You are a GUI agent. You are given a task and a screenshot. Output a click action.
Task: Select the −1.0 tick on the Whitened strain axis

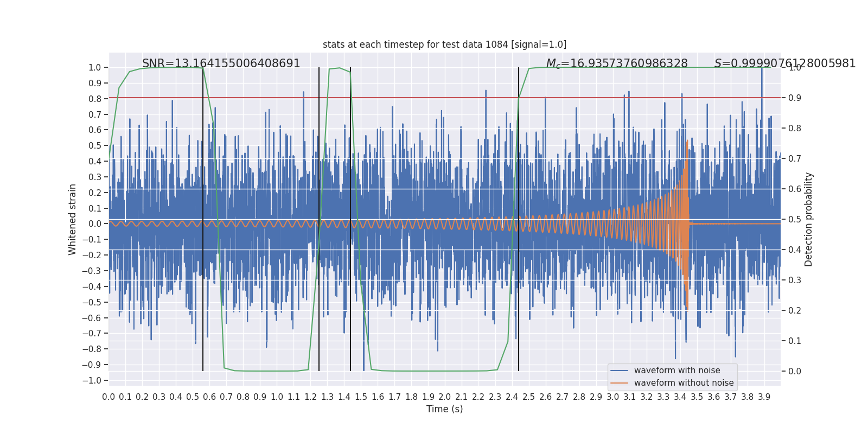[x=92, y=380]
